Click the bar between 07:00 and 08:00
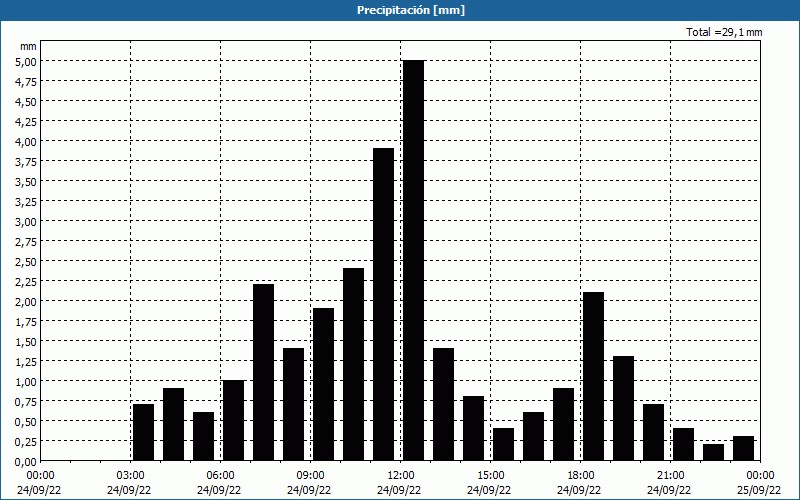Image resolution: width=800 pixels, height=500 pixels. (263, 372)
